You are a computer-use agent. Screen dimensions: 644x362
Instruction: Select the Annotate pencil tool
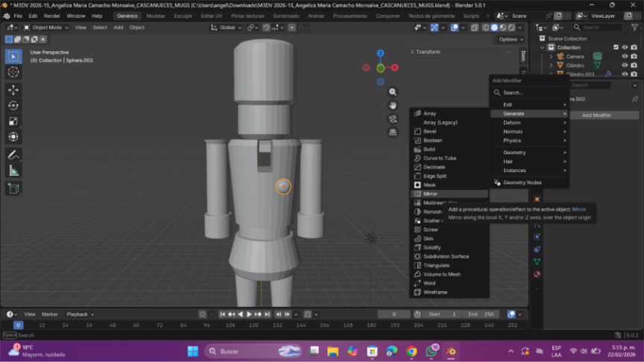[13, 156]
